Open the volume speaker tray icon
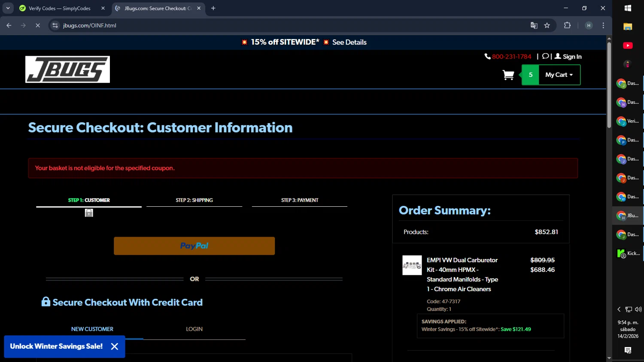Viewport: 644px width, 362px height. 638,309
